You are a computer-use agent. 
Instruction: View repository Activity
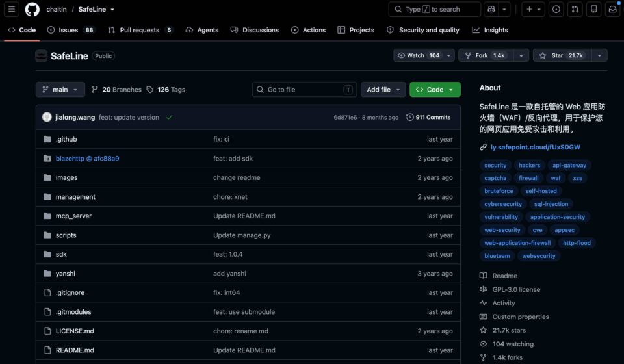(x=503, y=303)
